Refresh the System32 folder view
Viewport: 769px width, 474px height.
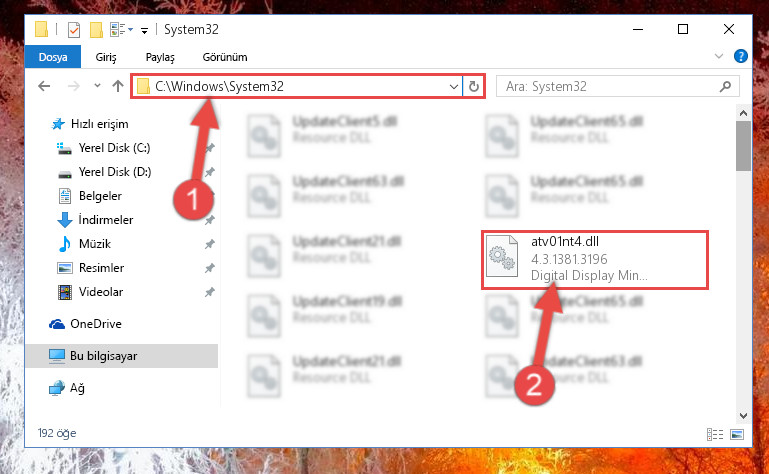473,87
